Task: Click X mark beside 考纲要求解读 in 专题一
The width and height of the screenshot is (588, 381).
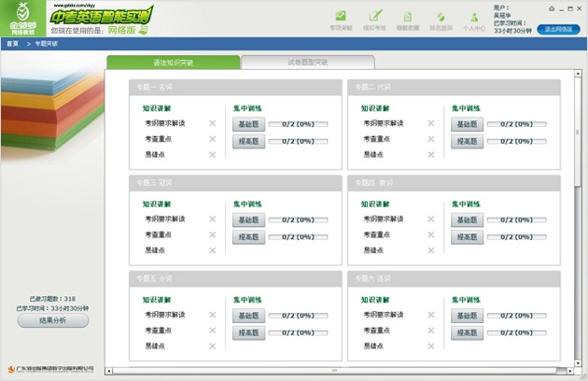Action: (x=213, y=123)
